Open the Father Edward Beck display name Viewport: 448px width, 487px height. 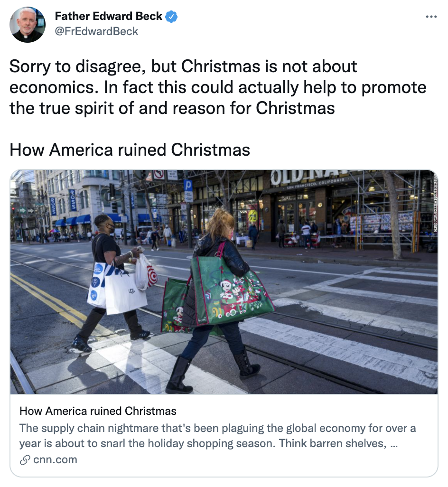coord(108,16)
